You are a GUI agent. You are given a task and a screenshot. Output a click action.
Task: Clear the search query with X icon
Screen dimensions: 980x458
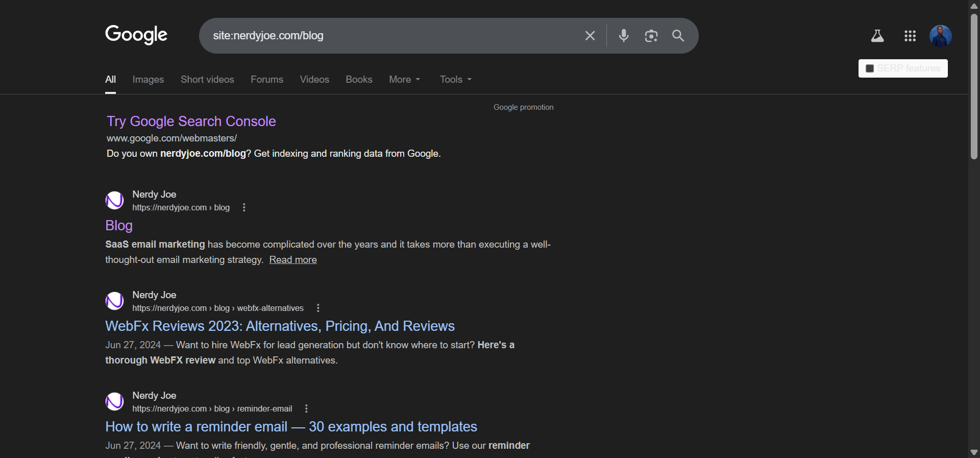[x=590, y=36]
